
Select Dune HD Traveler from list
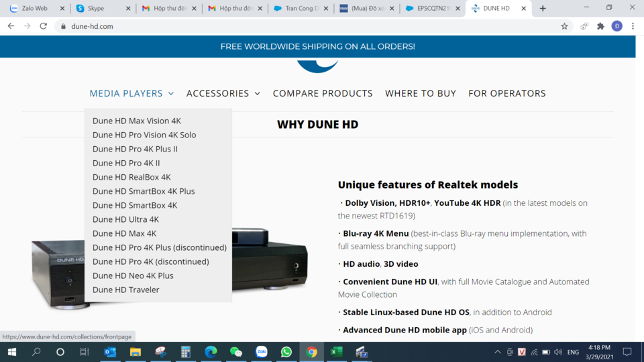125,290
